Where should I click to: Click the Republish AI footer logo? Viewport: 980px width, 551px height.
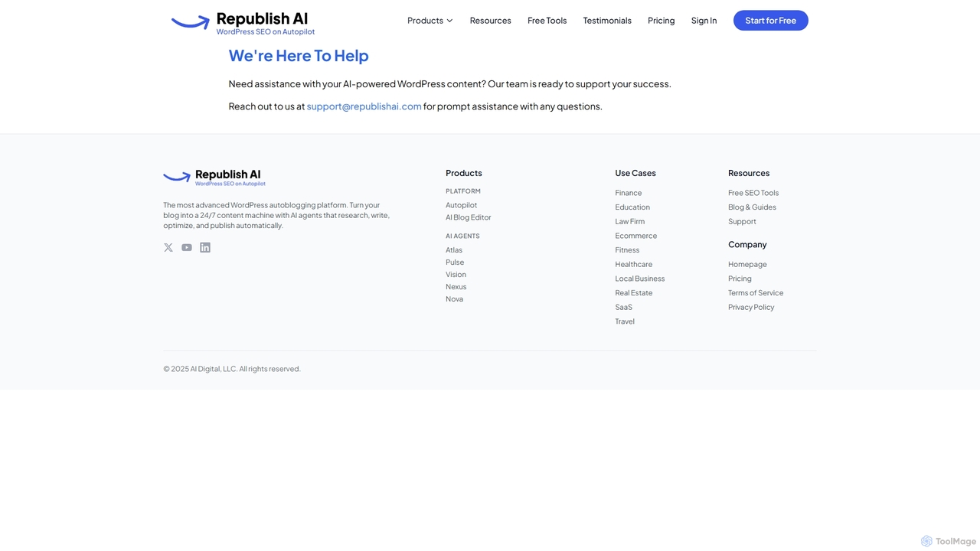214,178
